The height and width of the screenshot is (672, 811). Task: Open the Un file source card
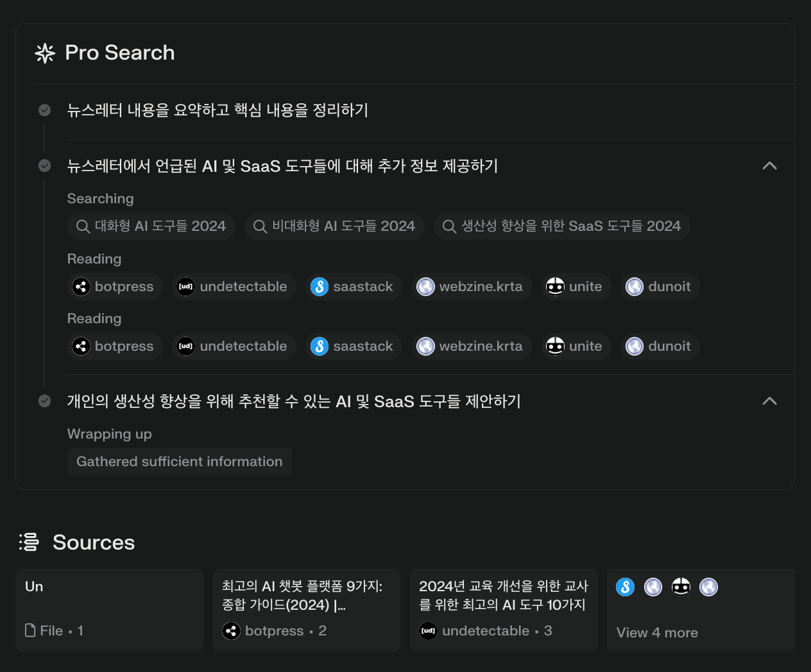coord(109,609)
